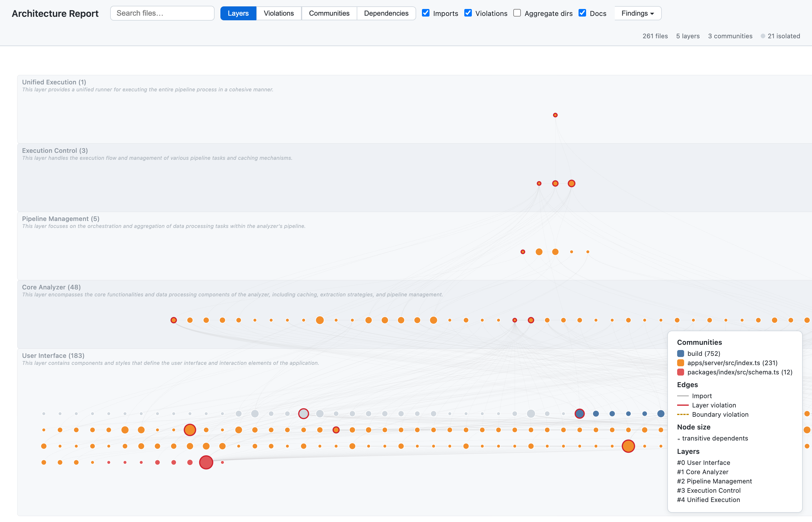Open the Findings dropdown menu
Viewport: 812px width, 522px height.
[x=637, y=13]
